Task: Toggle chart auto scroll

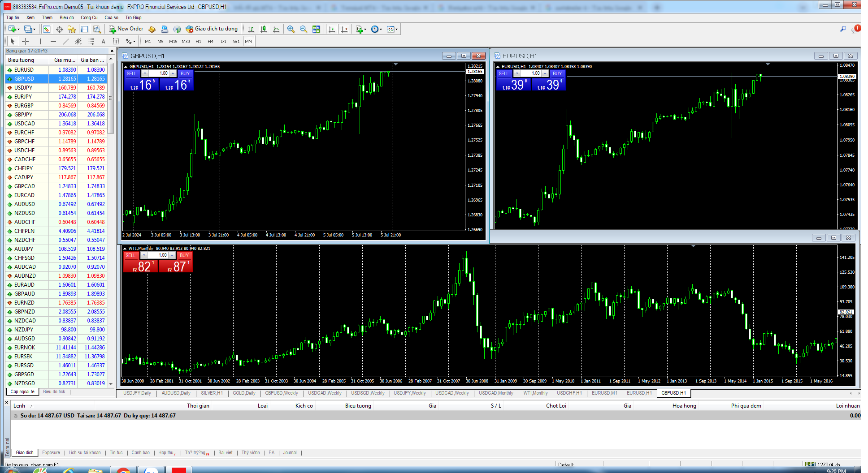Action: point(332,29)
